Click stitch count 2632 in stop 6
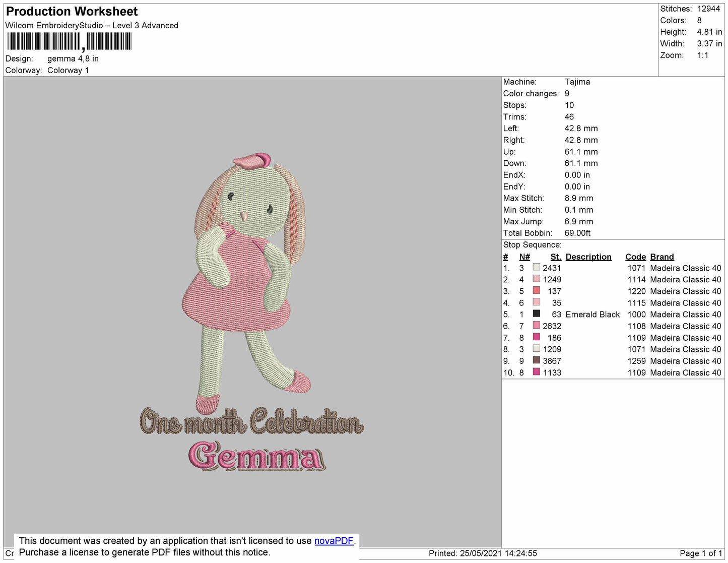 [x=552, y=326]
